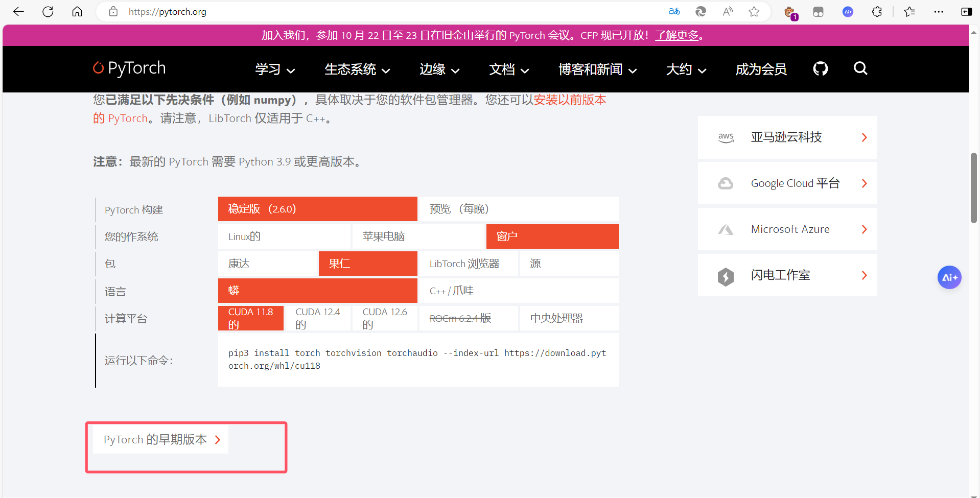Select the 稳定版 (2.6.0) build option
This screenshot has height=498, width=980.
coord(318,209)
